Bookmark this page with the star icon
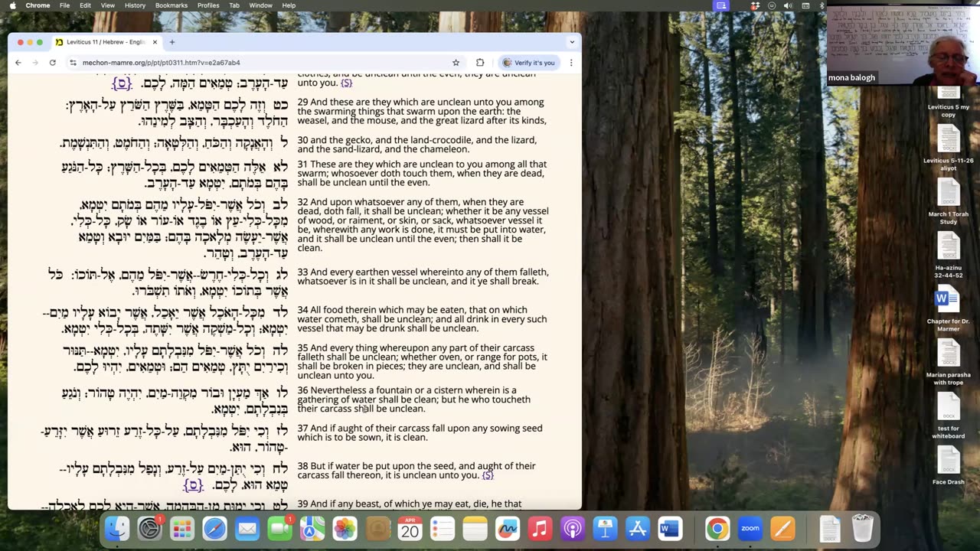Image resolution: width=980 pixels, height=551 pixels. click(x=456, y=63)
